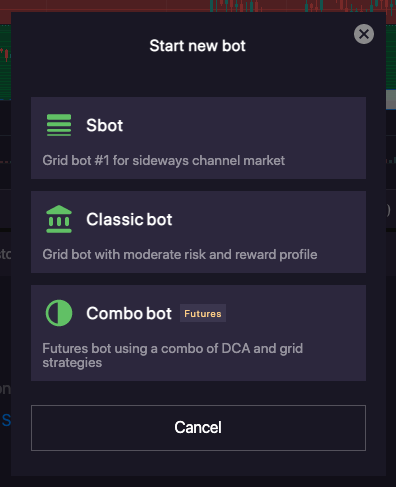Pick the Combo bot title
The width and height of the screenshot is (396, 487).
(x=129, y=313)
